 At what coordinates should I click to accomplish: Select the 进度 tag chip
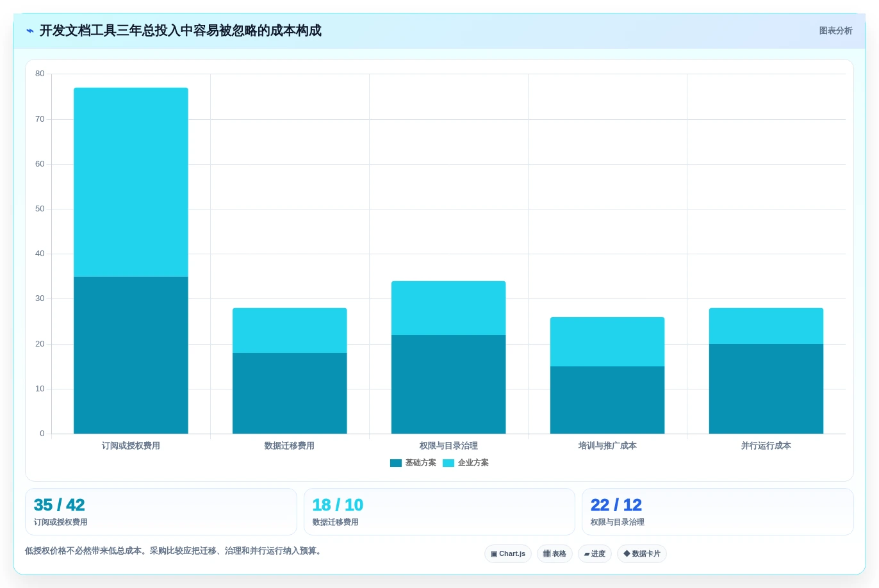595,553
